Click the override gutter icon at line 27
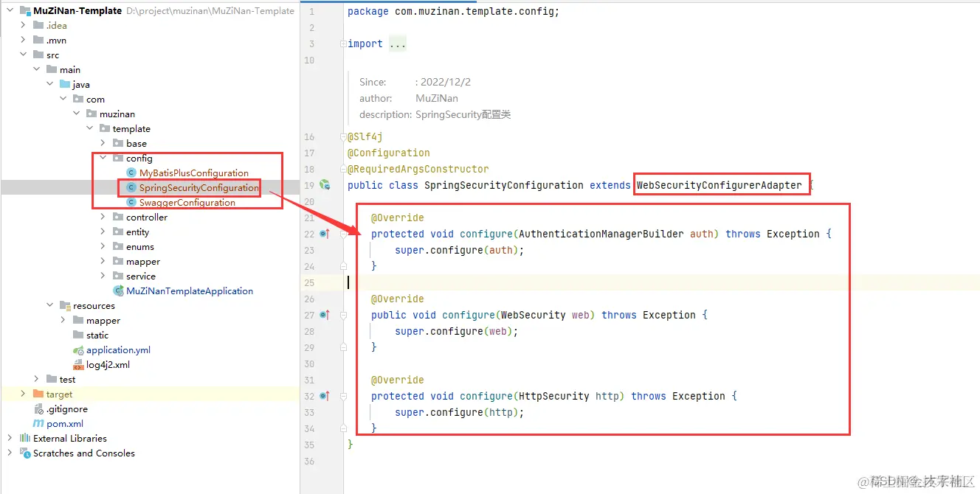Viewport: 980px width, 494px height. pyautogui.click(x=325, y=315)
